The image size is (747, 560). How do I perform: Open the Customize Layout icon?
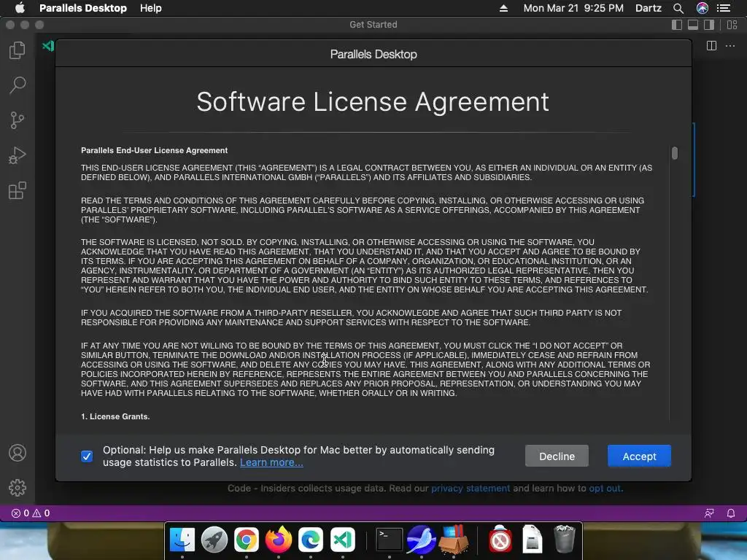(x=732, y=25)
